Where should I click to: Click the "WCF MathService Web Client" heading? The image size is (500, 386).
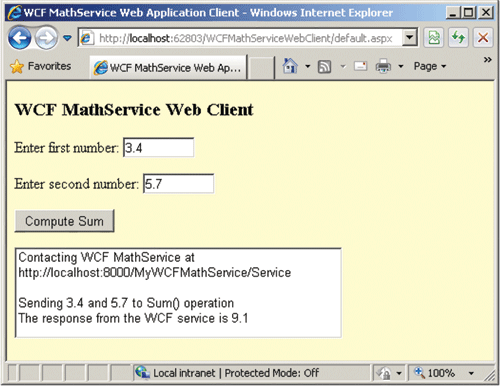coord(134,110)
